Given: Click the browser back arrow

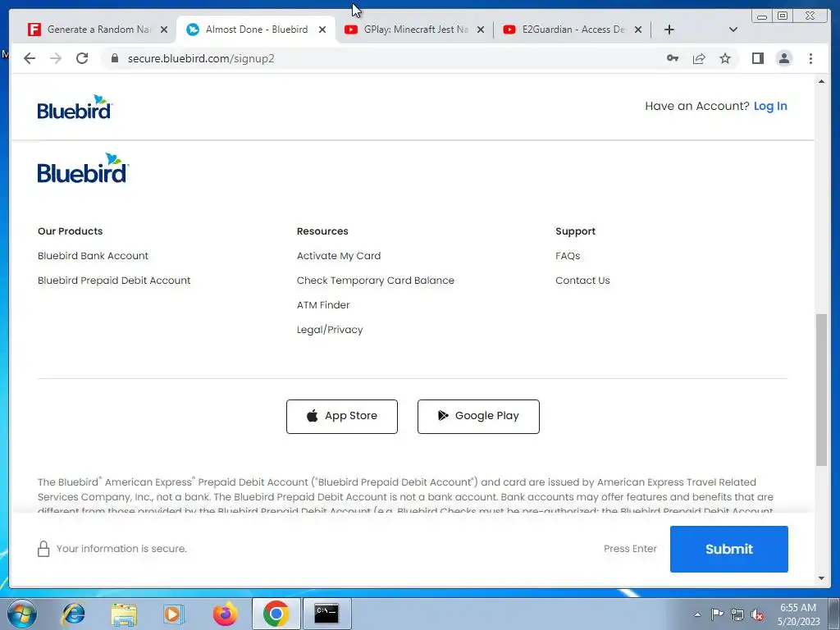Looking at the screenshot, I should (30, 58).
